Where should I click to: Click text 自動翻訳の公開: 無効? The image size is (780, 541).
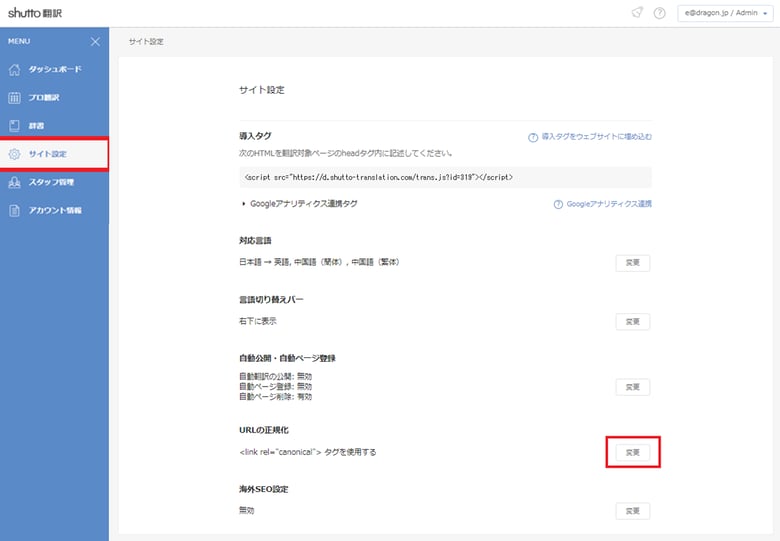276,376
